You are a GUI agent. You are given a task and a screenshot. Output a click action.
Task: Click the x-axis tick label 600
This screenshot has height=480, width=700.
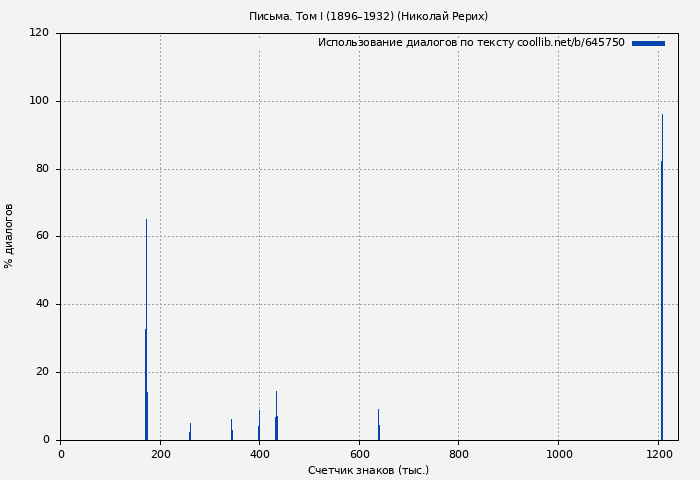359,454
